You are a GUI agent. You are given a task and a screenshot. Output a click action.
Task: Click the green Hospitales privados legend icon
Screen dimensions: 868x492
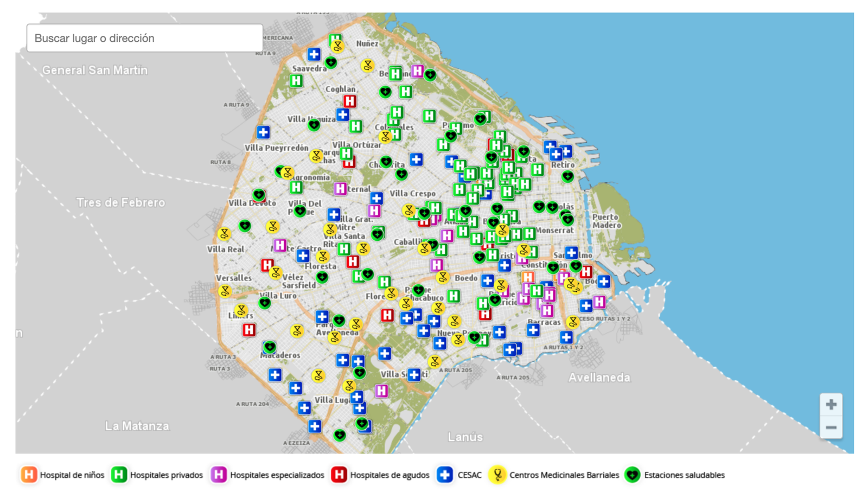[x=119, y=475]
